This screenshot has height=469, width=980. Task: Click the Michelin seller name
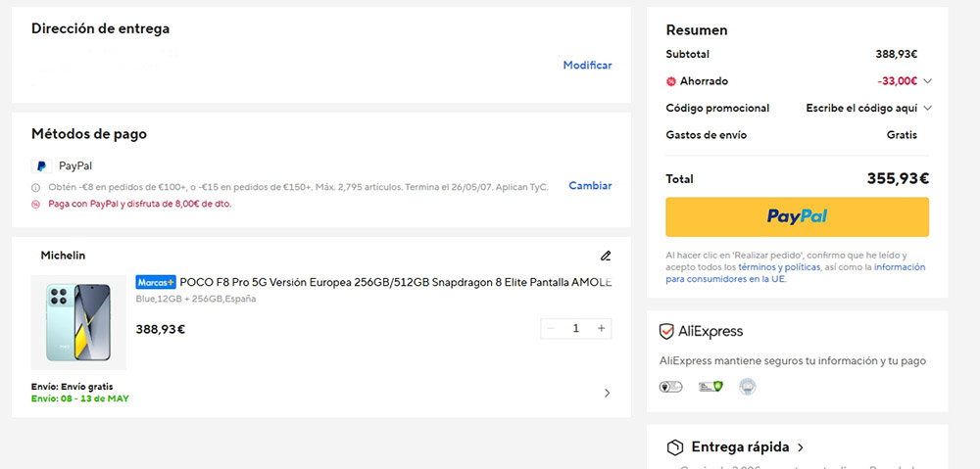(x=63, y=256)
